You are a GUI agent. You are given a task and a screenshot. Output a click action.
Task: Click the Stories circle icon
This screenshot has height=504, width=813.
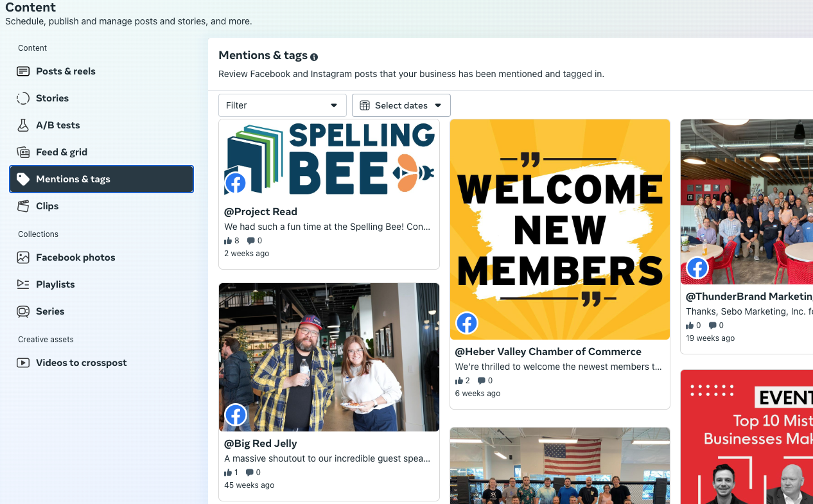23,98
